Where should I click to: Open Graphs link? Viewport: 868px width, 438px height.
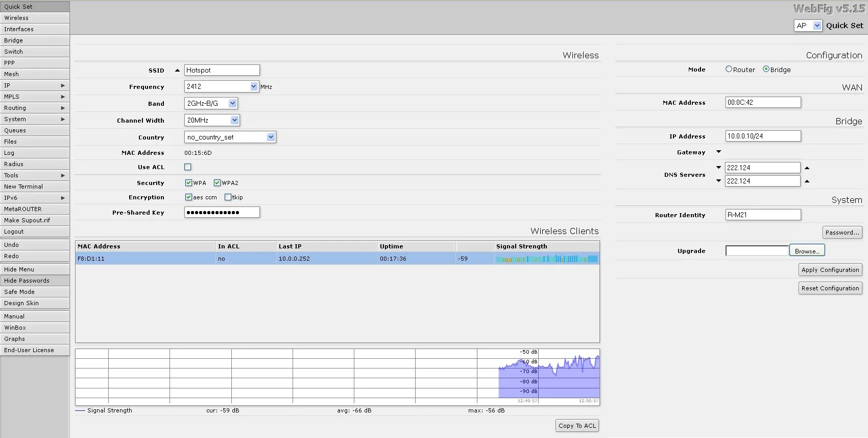35,339
